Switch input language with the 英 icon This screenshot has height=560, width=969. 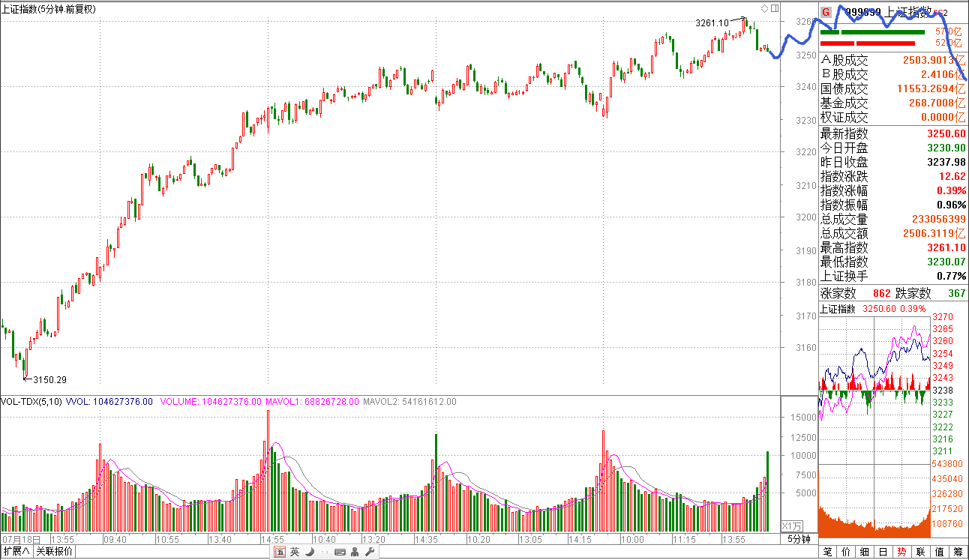click(295, 553)
